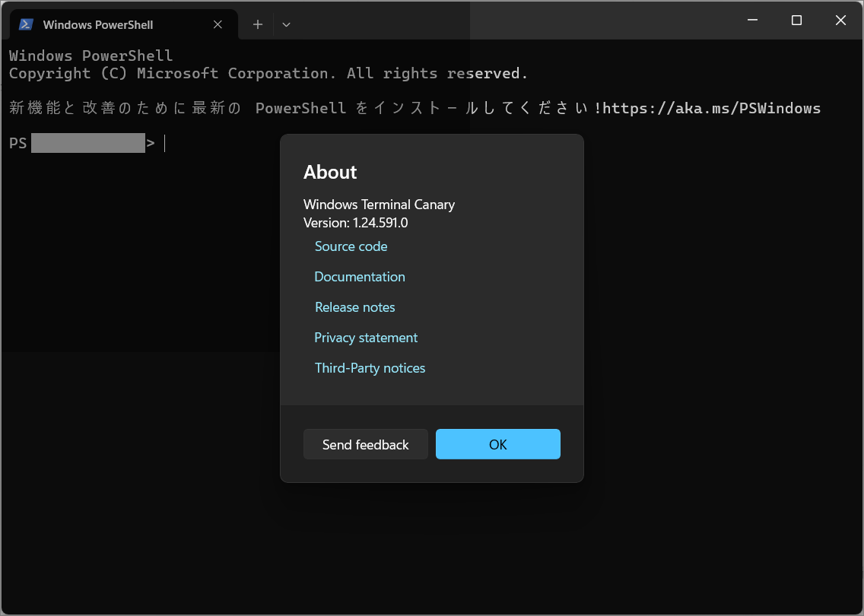Click the PowerShell prompt input line
864x616 pixels.
coord(88,143)
